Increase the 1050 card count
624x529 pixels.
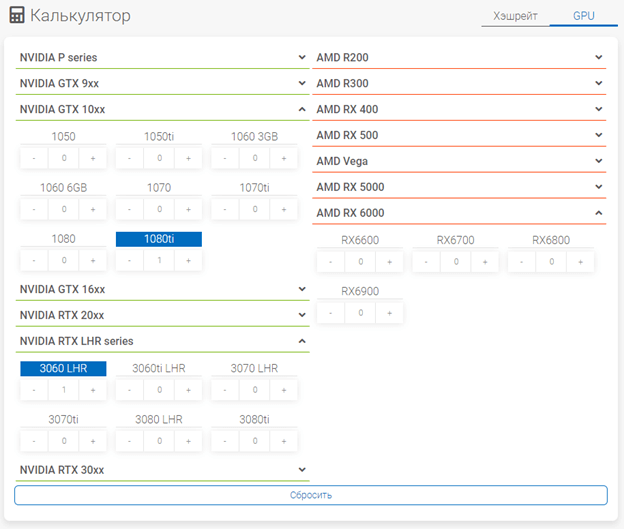click(x=93, y=158)
